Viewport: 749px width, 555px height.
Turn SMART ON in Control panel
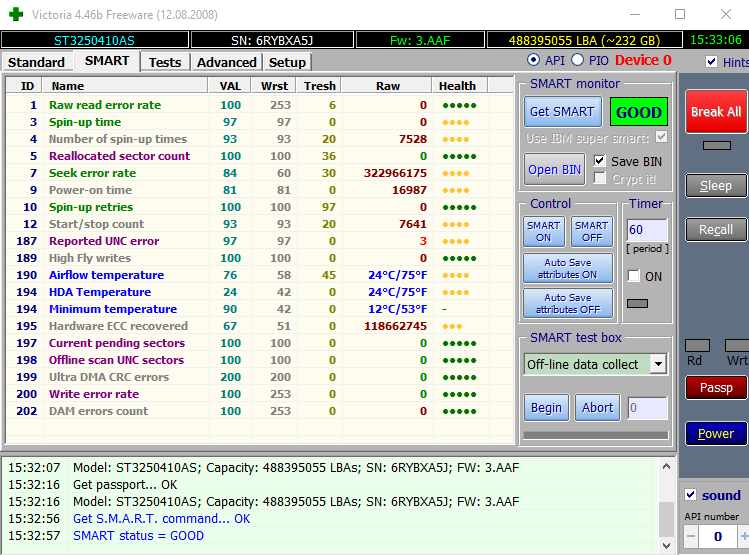click(x=543, y=232)
